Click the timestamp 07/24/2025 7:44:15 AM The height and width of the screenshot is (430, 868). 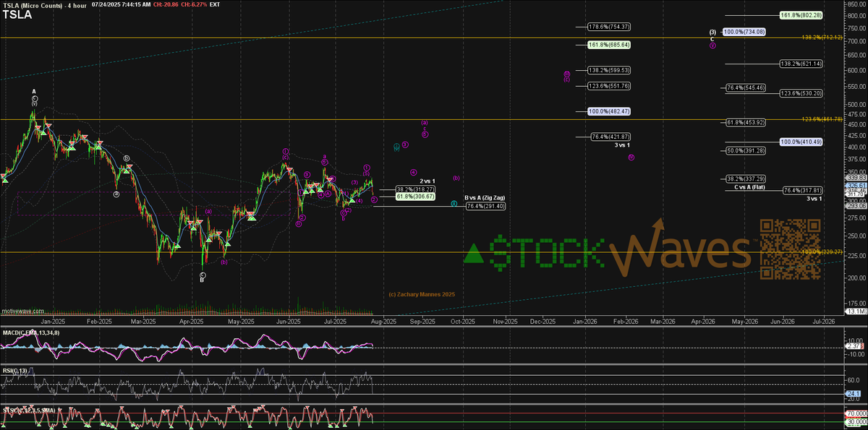point(122,4)
